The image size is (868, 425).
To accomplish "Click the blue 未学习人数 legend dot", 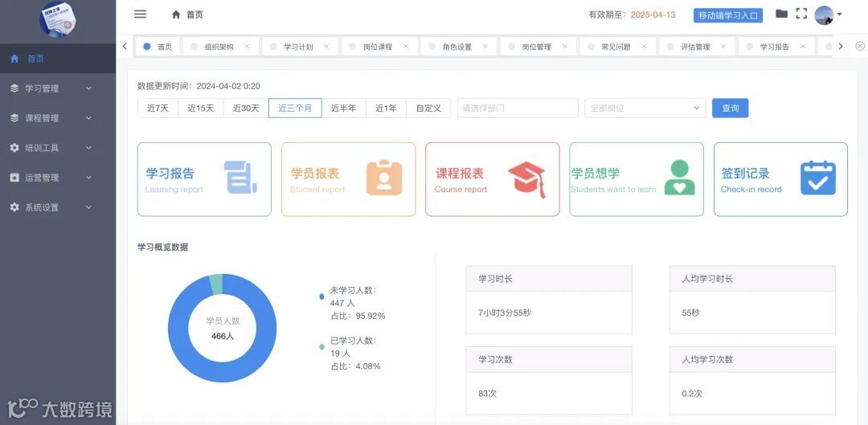I will pos(321,296).
